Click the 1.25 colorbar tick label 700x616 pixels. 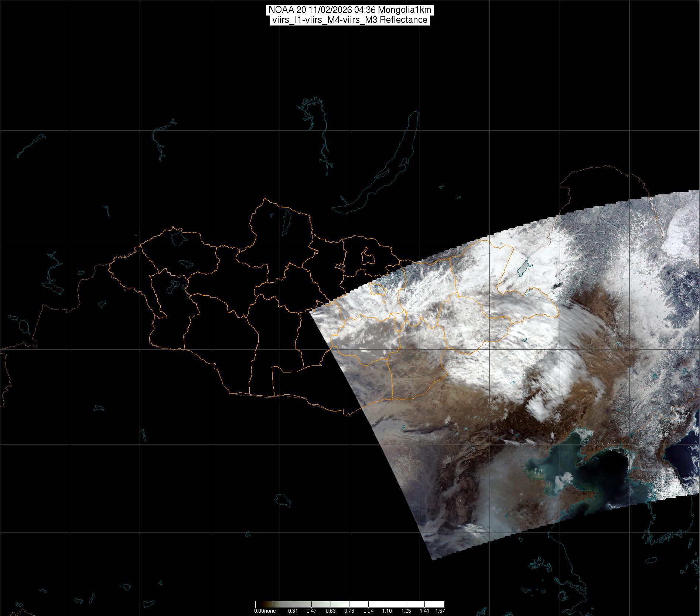[406, 611]
